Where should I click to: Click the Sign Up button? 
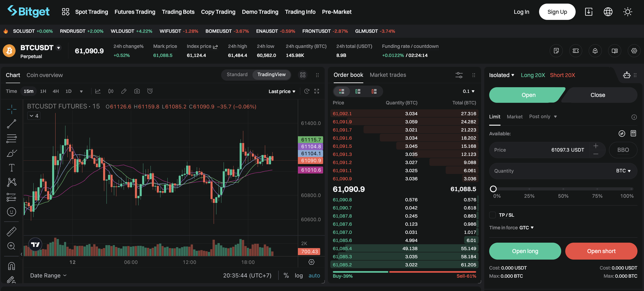pyautogui.click(x=557, y=12)
